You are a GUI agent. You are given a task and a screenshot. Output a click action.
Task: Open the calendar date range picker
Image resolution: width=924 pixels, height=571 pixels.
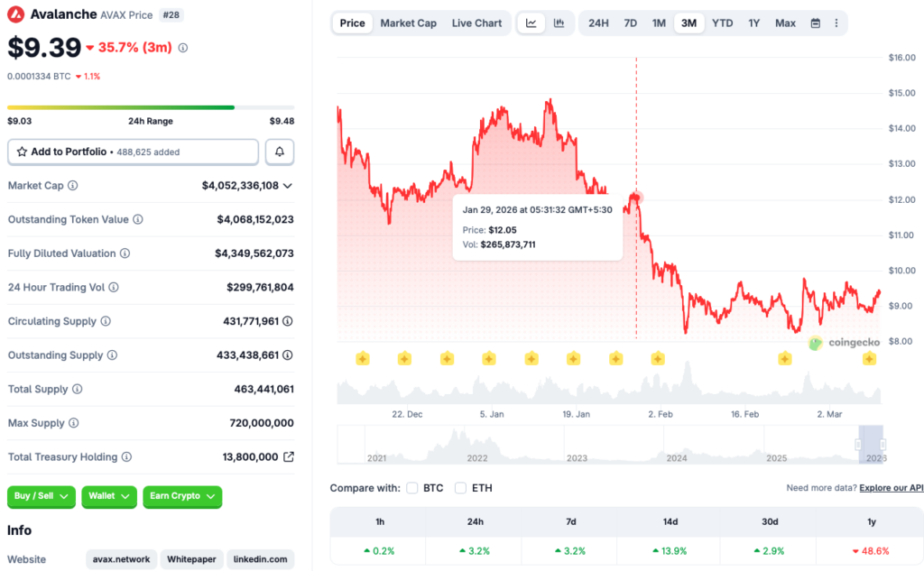coord(816,23)
